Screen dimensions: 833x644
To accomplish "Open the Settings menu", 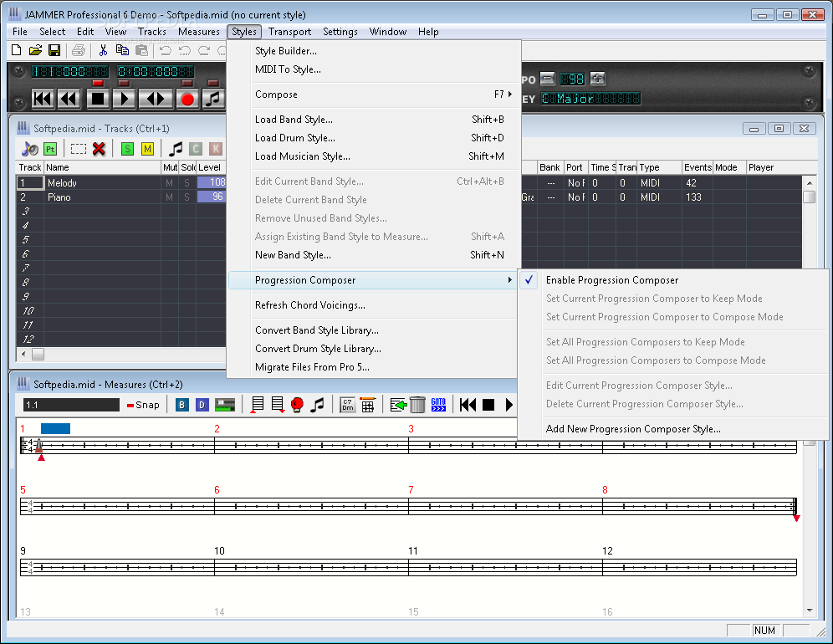I will [340, 32].
